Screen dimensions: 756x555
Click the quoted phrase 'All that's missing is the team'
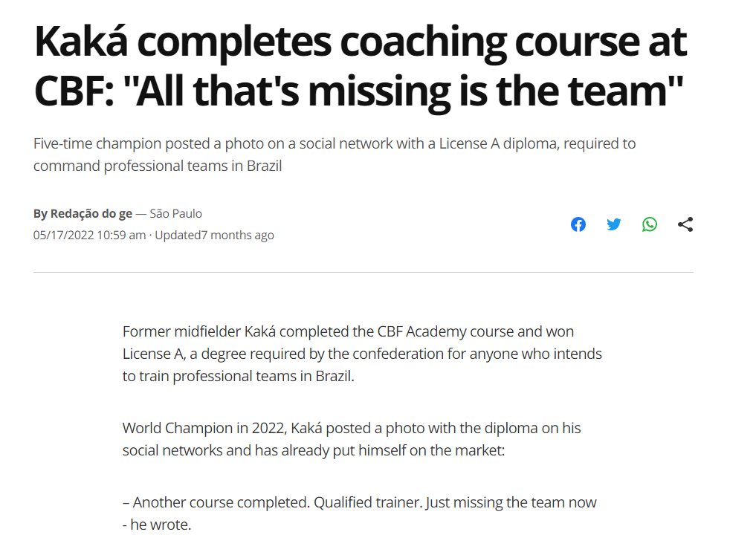(403, 91)
